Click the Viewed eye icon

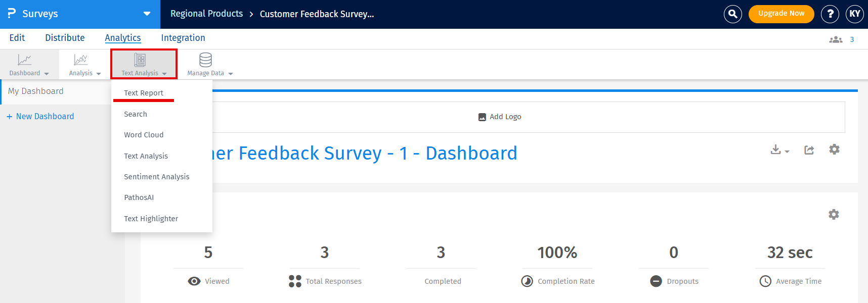[194, 281]
